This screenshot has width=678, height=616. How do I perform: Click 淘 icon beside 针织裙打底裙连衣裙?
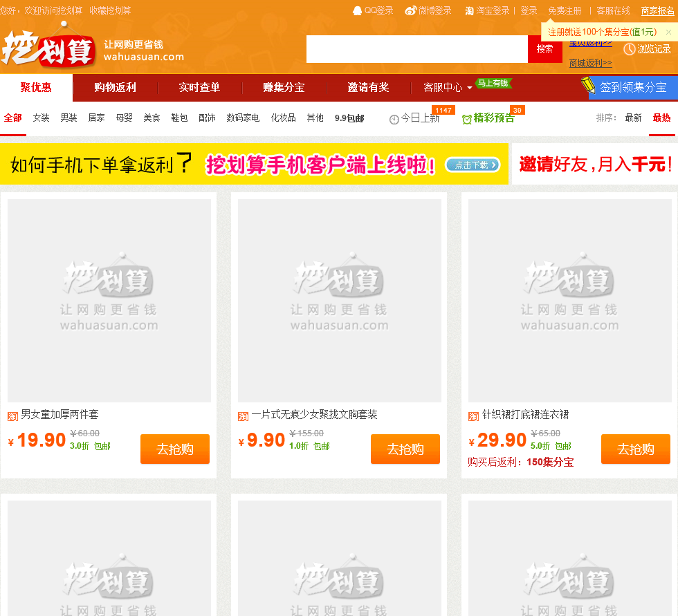pyautogui.click(x=473, y=416)
